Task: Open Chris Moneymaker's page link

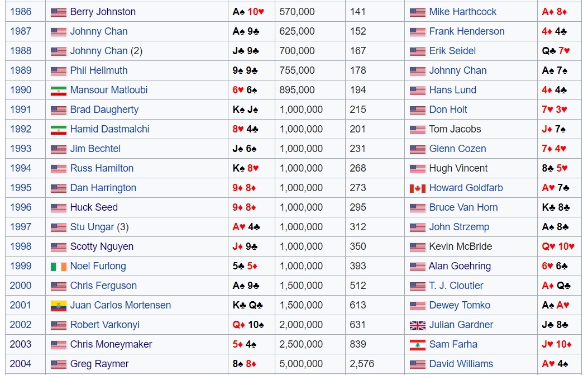Action: pyautogui.click(x=111, y=344)
